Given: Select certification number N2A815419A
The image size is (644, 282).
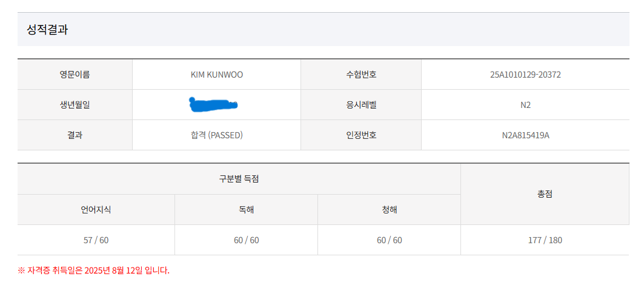Looking at the screenshot, I should 525,135.
